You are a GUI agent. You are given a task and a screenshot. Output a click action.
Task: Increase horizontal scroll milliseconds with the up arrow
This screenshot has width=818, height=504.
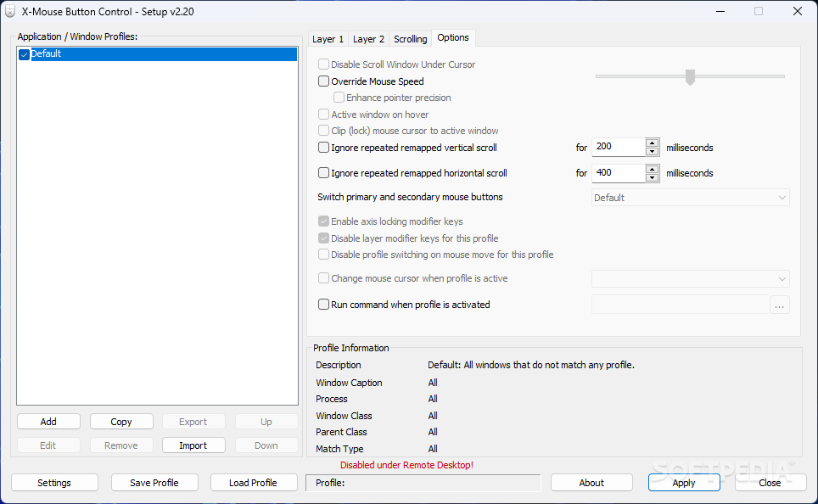tap(652, 169)
